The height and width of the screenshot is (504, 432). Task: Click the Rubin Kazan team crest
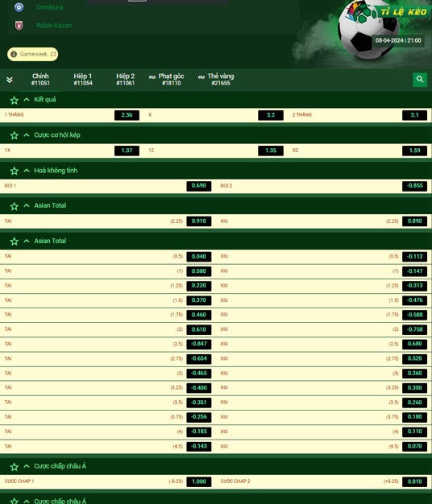19,26
